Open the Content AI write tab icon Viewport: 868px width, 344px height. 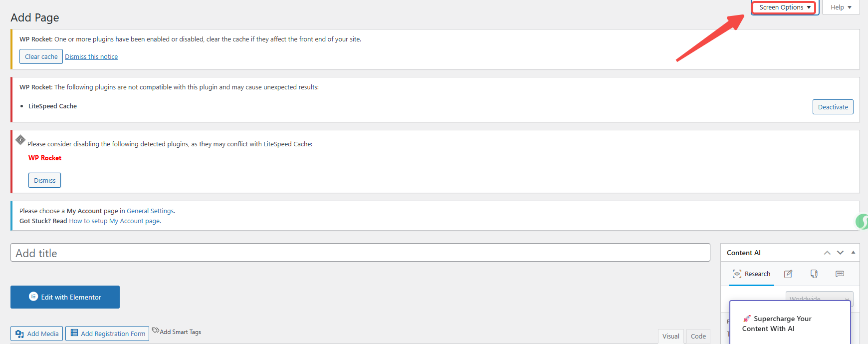788,274
